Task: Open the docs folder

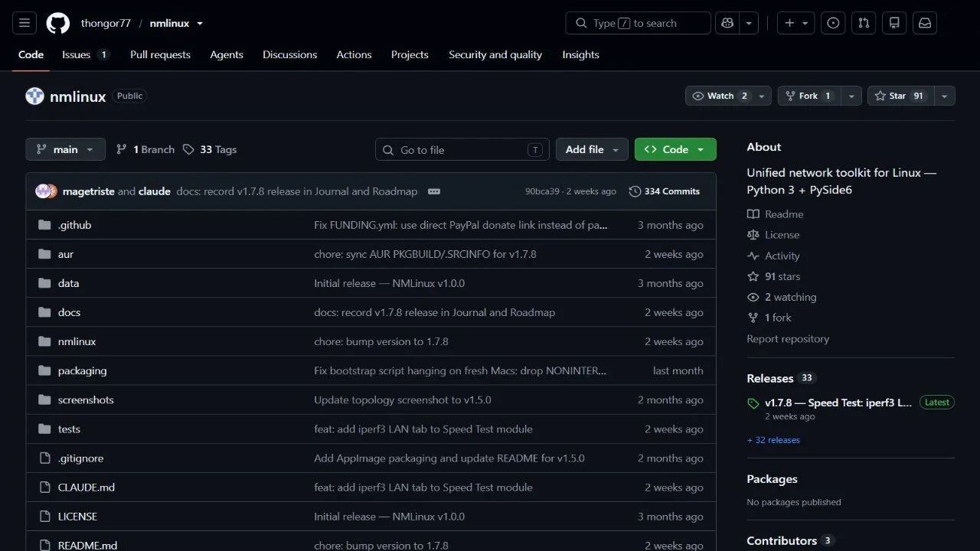Action: (x=69, y=312)
